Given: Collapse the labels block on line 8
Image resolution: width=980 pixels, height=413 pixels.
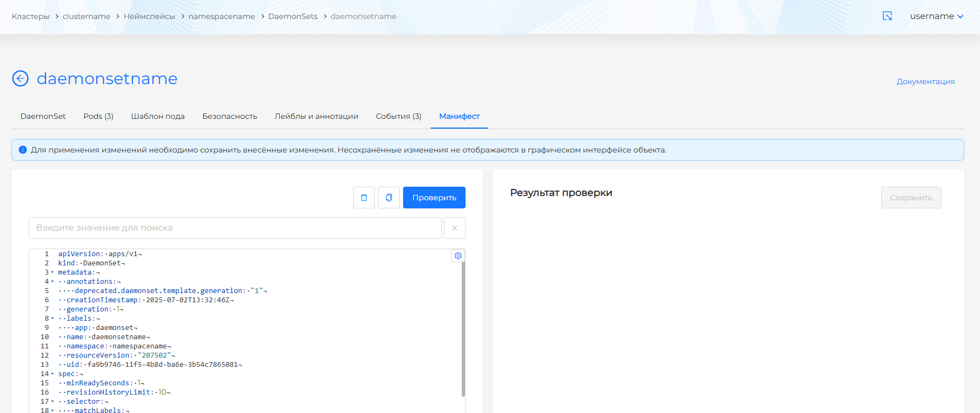Looking at the screenshot, I should [x=53, y=319].
